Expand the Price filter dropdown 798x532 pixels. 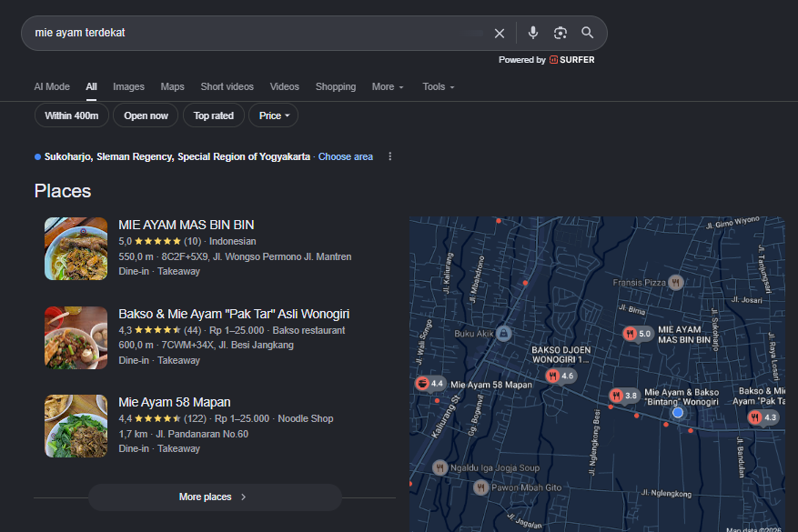[274, 115]
